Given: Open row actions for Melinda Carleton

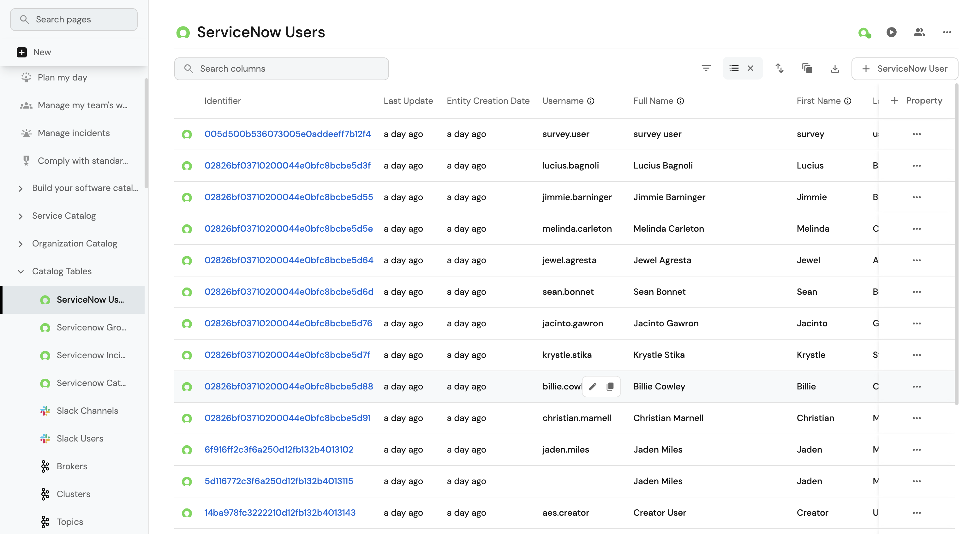Looking at the screenshot, I should point(917,228).
